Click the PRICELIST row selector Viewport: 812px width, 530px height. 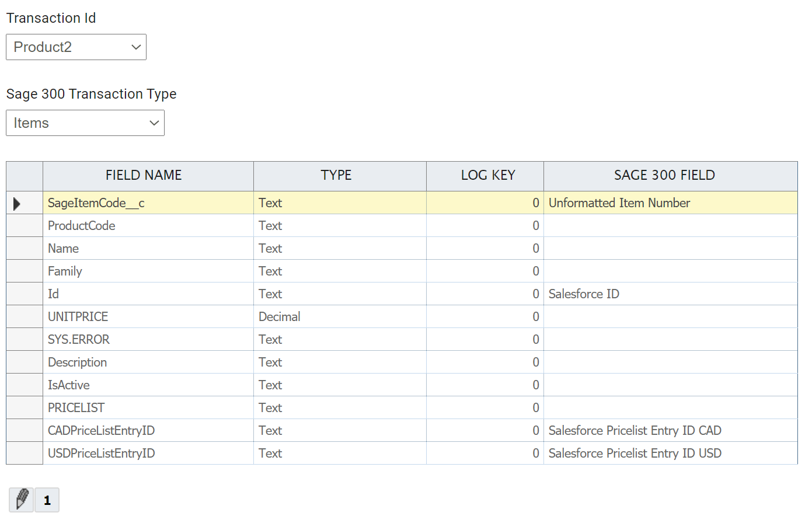pyautogui.click(x=25, y=408)
